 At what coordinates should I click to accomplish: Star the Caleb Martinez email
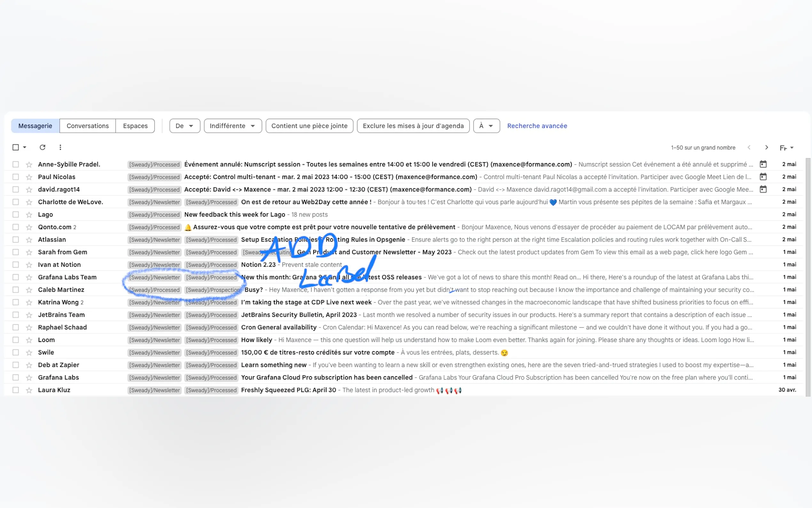coord(29,290)
